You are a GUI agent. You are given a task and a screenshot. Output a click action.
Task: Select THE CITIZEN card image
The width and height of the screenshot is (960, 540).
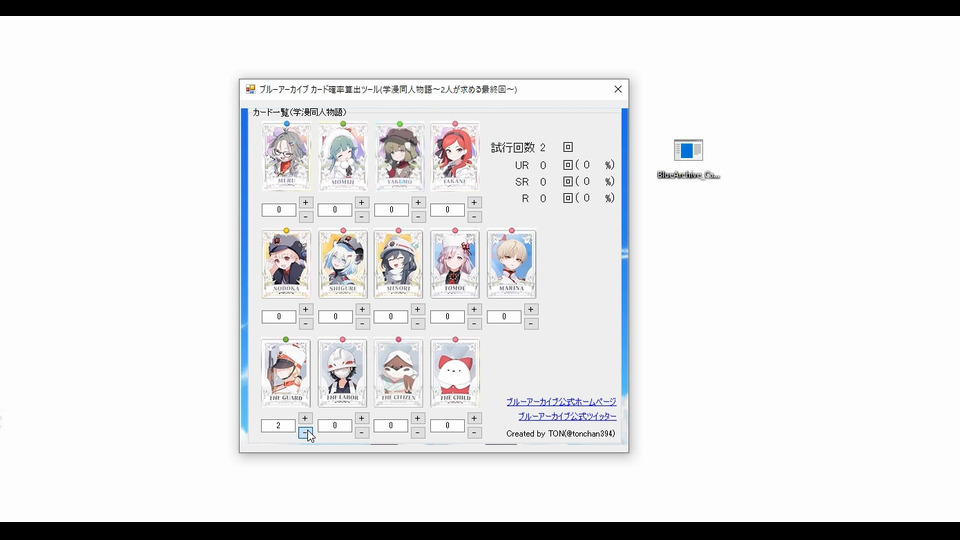click(399, 373)
